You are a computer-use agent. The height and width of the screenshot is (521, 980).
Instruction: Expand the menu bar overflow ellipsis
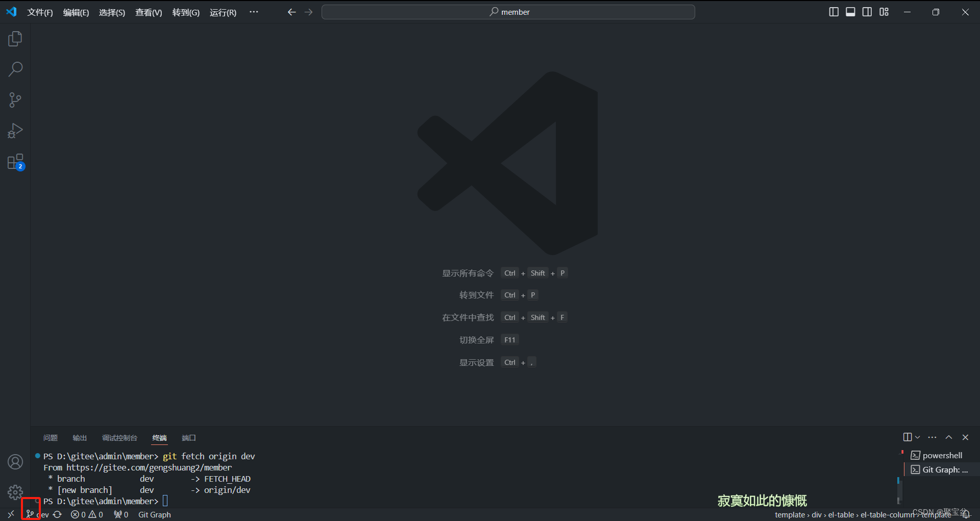click(254, 12)
